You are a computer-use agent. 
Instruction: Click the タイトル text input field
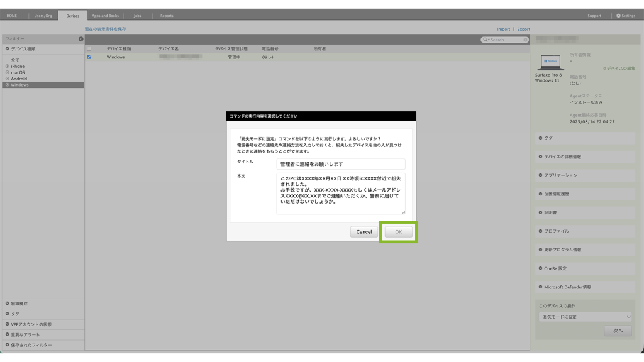point(340,164)
